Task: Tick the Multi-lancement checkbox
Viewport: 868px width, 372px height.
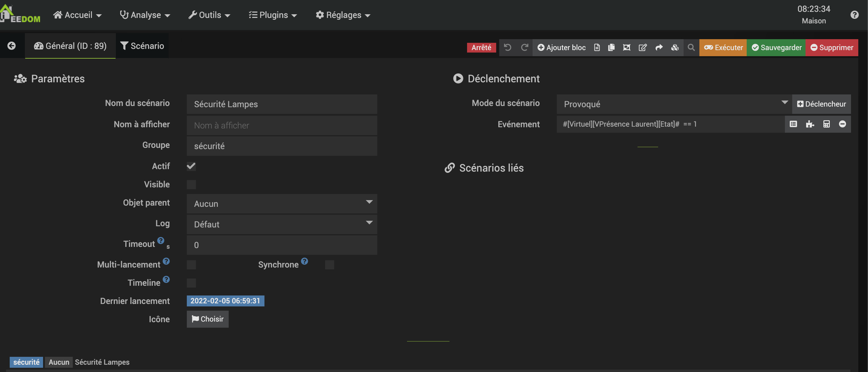Action: click(191, 265)
